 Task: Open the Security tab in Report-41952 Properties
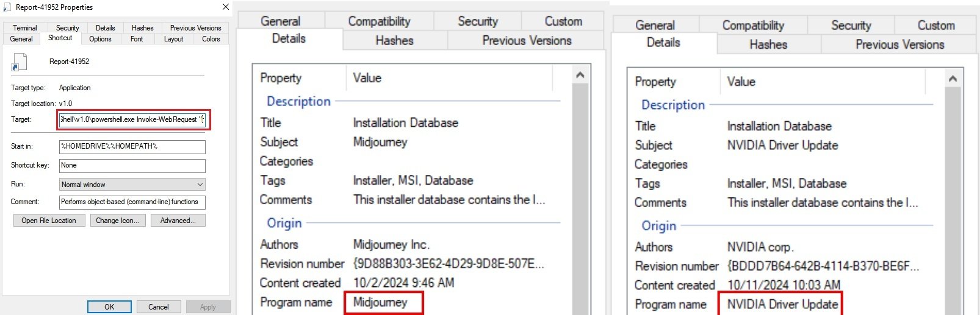click(x=67, y=28)
